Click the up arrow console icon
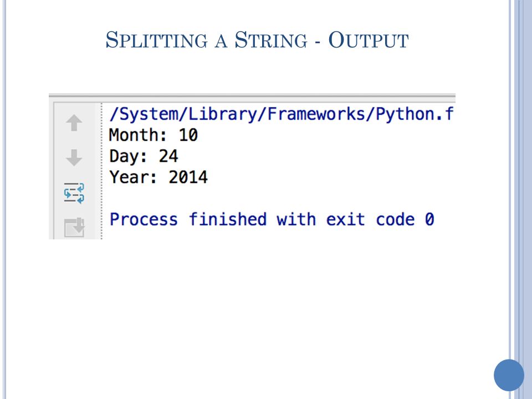 74,123
